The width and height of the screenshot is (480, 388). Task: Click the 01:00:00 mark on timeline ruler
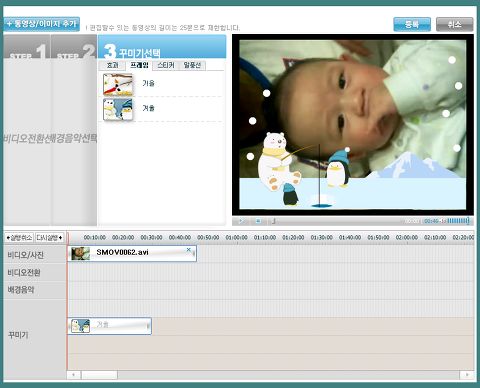(236, 238)
